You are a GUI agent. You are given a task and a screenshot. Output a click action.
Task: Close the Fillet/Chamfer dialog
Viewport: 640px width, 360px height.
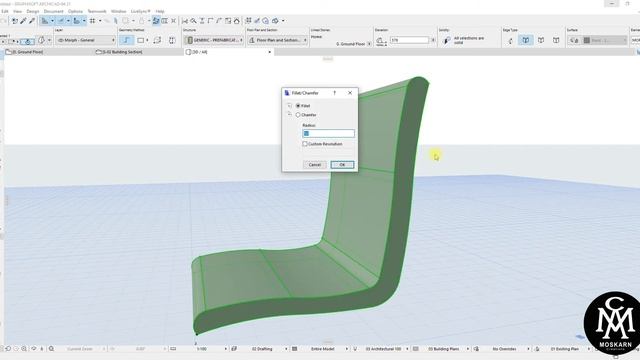[350, 93]
